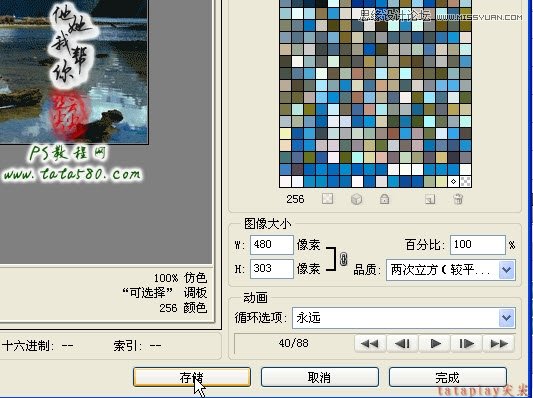
Task: Open the looping options (循环选项) dropdown
Action: coord(404,318)
